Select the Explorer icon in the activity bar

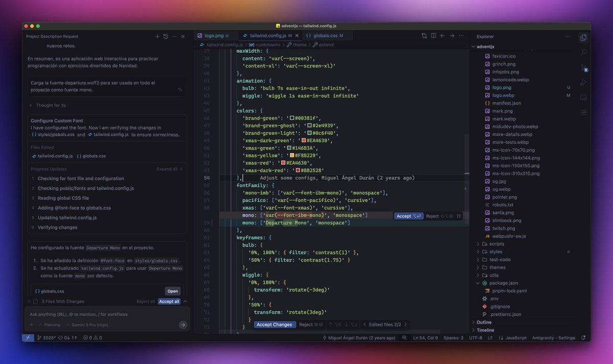583,37
